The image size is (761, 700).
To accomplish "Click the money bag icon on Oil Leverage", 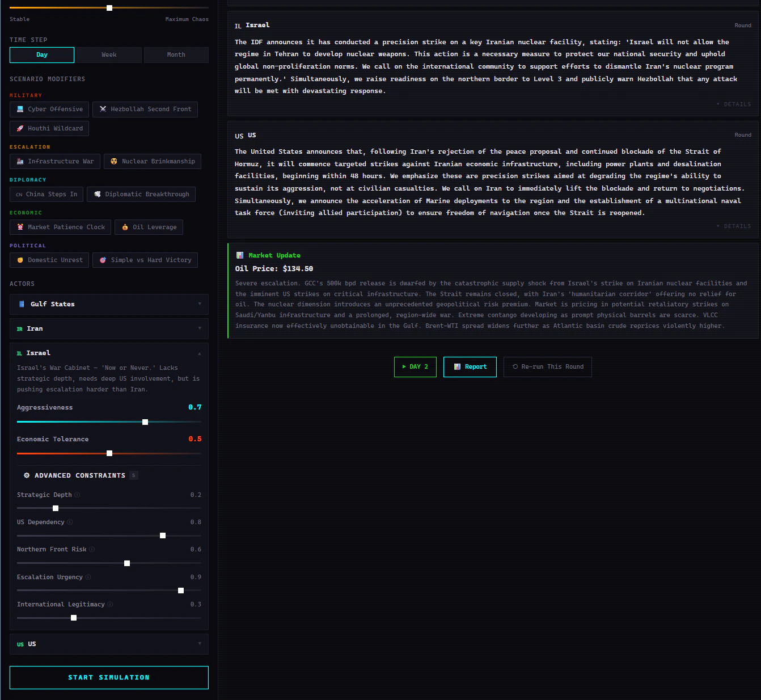I will pyautogui.click(x=125, y=227).
